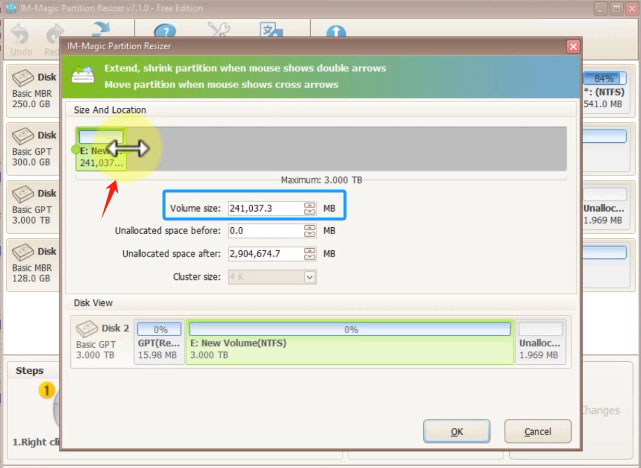Open the Cluster size dropdown
This screenshot has height=468, width=641.
(309, 277)
